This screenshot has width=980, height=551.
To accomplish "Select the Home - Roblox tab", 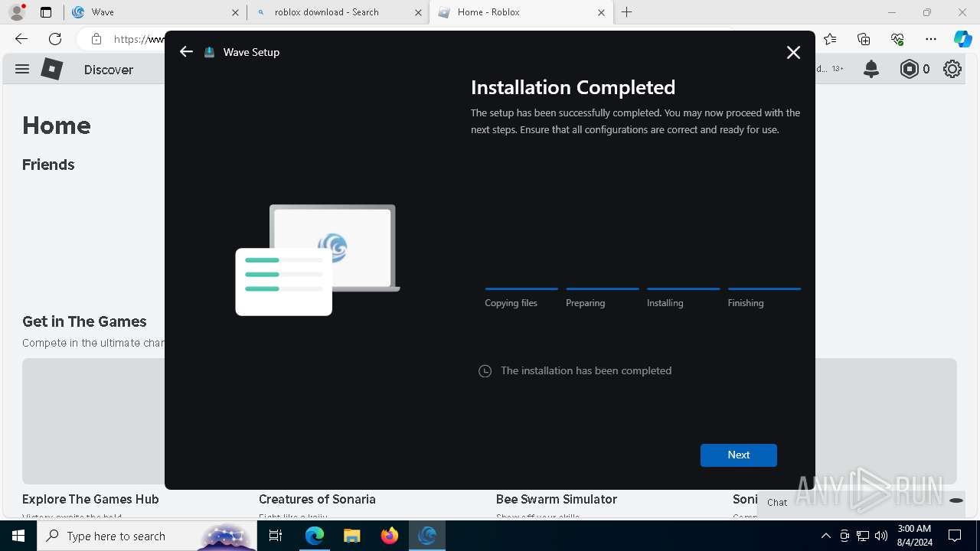I will pyautogui.click(x=521, y=12).
